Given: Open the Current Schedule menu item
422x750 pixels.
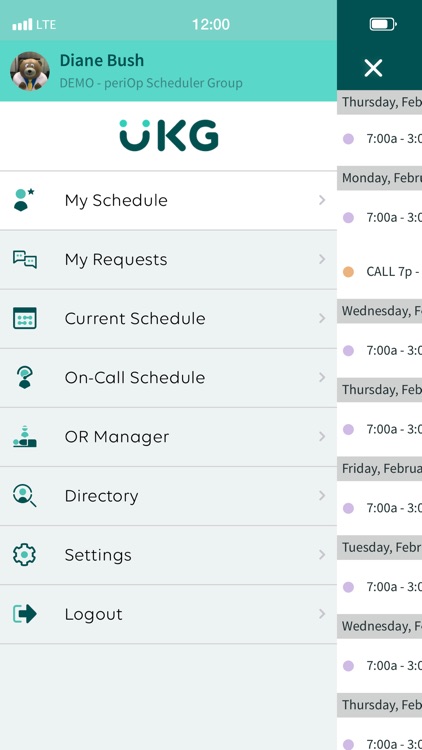Looking at the screenshot, I should 168,319.
